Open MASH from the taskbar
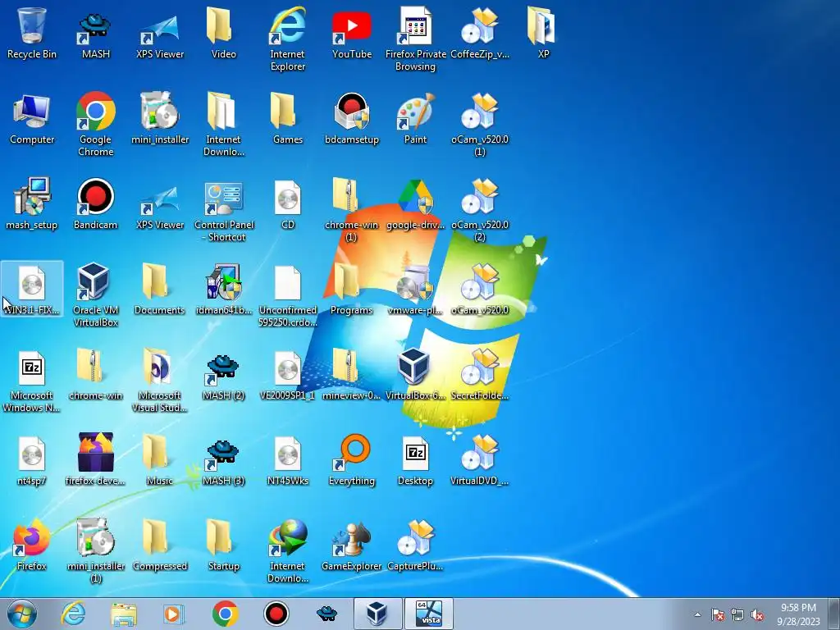This screenshot has height=630, width=840. click(326, 614)
